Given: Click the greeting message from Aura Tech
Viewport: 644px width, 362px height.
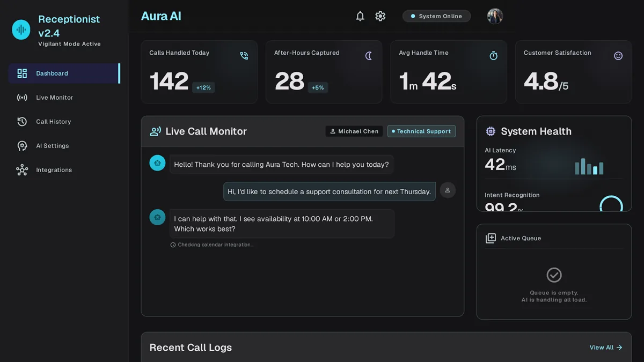Looking at the screenshot, I should [x=281, y=165].
